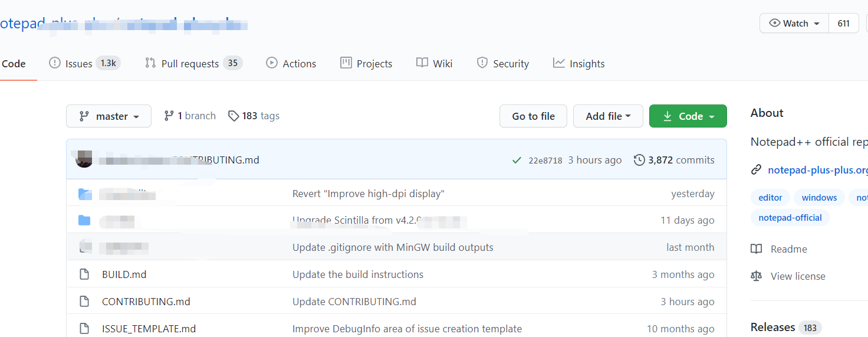Click the green check status icon
This screenshot has width=868, height=337.
point(517,161)
